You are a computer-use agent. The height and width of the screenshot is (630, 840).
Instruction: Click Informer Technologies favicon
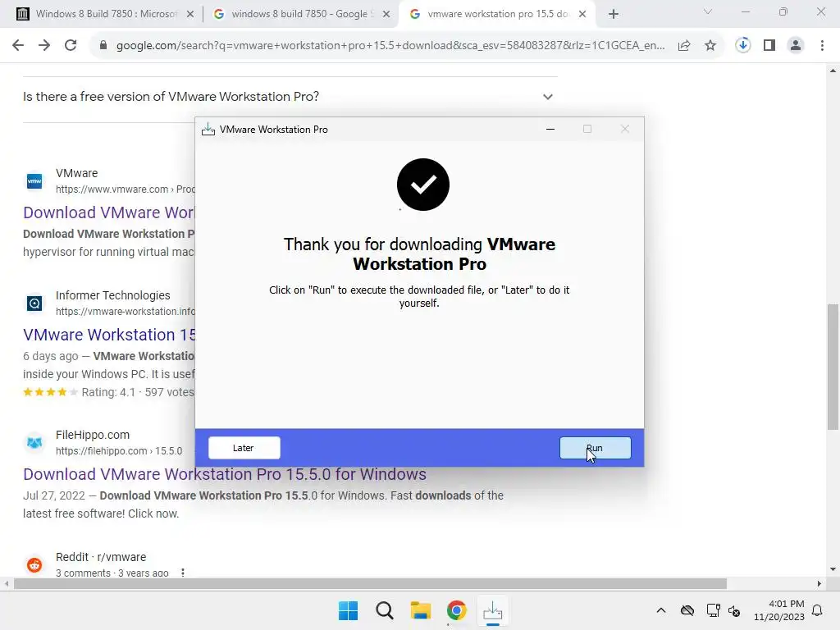(34, 304)
